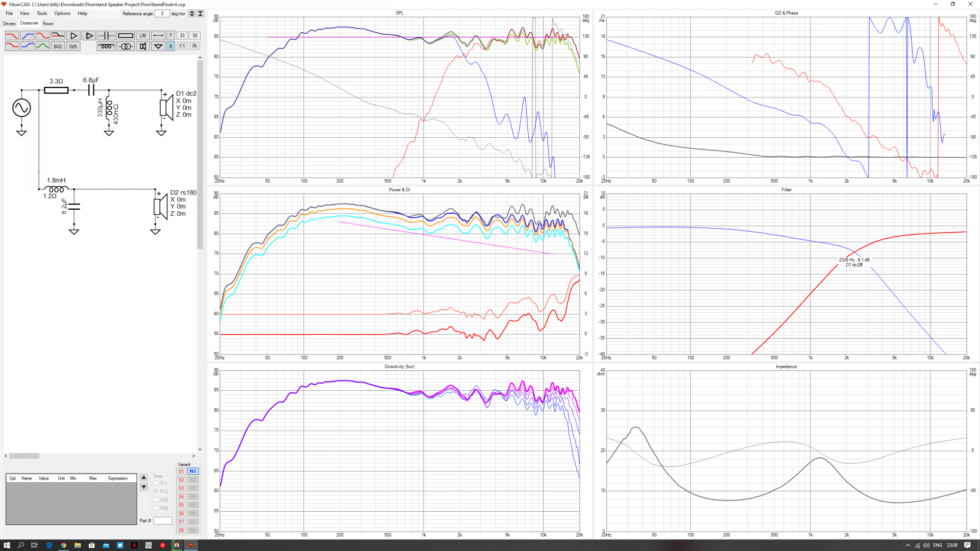This screenshot has height=551, width=980.
Task: Click the reference angle up/down stepper
Action: click(192, 14)
